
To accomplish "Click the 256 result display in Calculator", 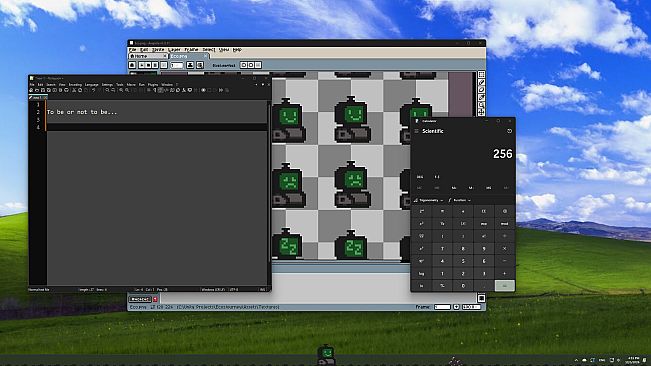I will pos(503,154).
